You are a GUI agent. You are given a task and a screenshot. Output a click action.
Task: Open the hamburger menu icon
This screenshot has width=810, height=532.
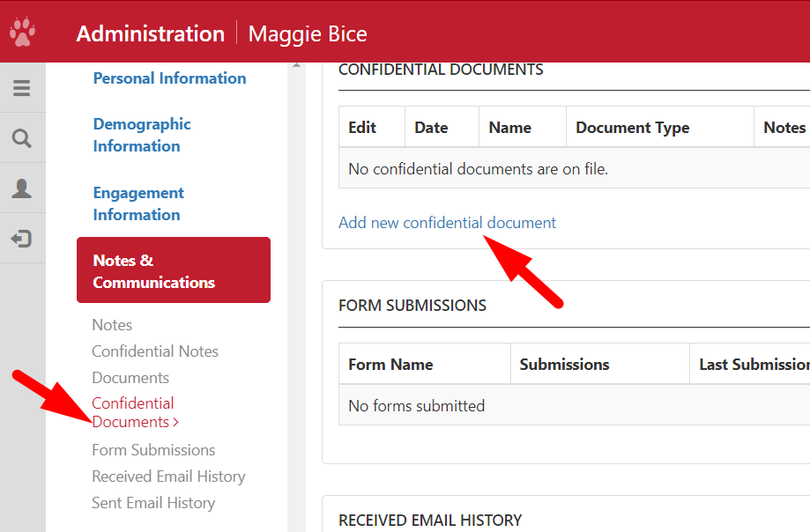22,88
